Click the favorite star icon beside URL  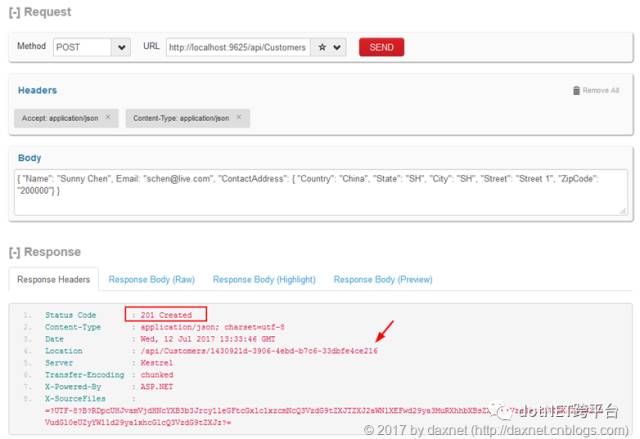(x=322, y=47)
